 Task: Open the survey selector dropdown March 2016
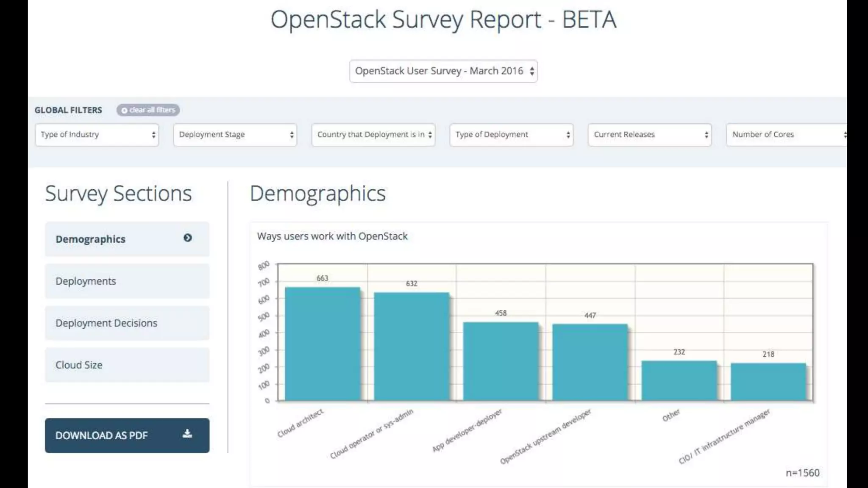pos(443,71)
